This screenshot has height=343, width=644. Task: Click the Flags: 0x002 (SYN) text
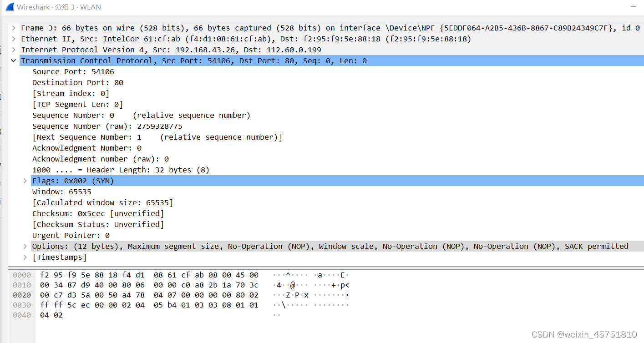coord(73,181)
